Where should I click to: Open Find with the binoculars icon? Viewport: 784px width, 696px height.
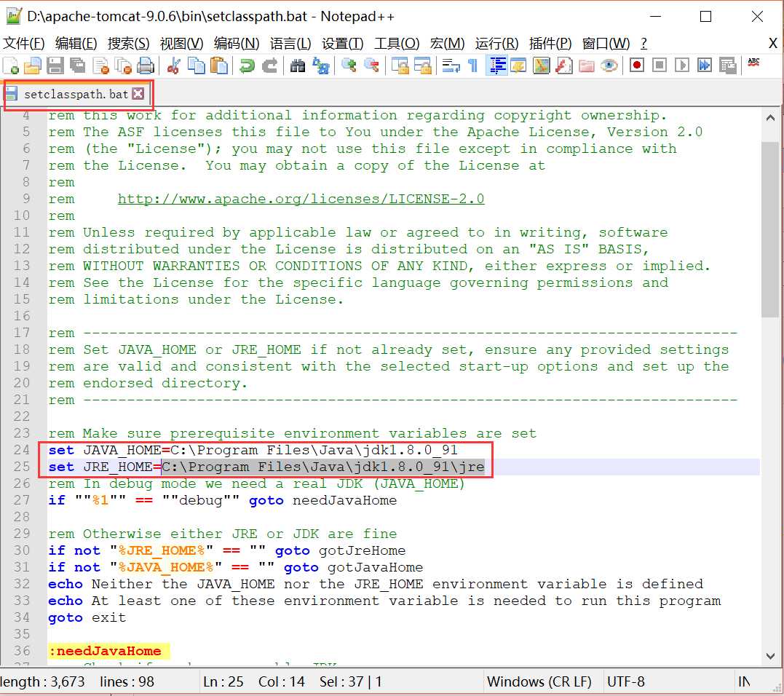298,66
